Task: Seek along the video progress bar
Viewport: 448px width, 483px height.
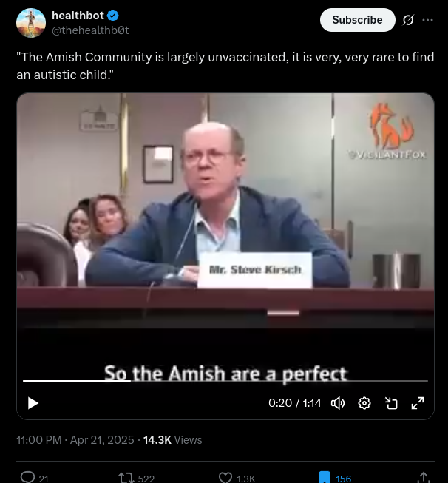Action: coord(225,381)
